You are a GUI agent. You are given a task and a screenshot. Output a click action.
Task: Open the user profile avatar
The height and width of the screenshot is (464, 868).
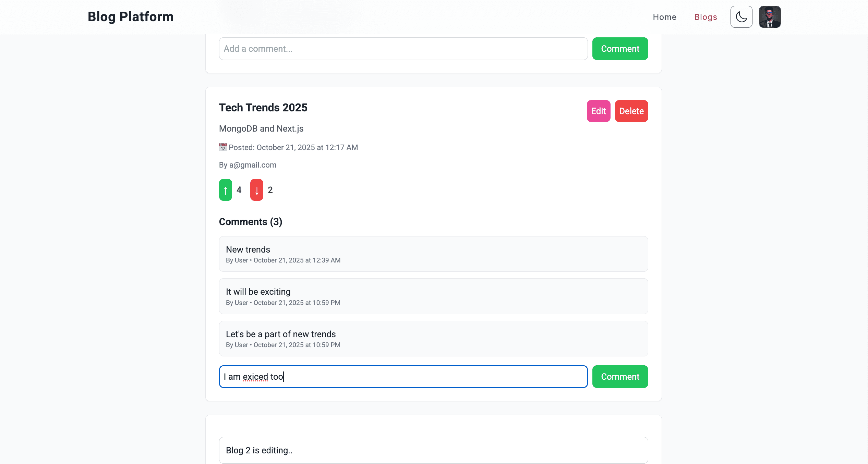coord(770,17)
